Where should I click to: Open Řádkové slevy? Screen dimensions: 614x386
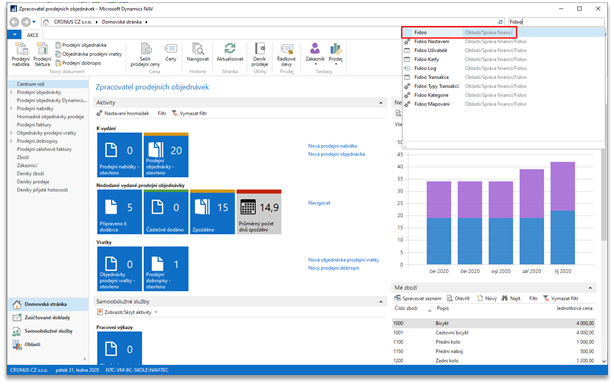(287, 54)
